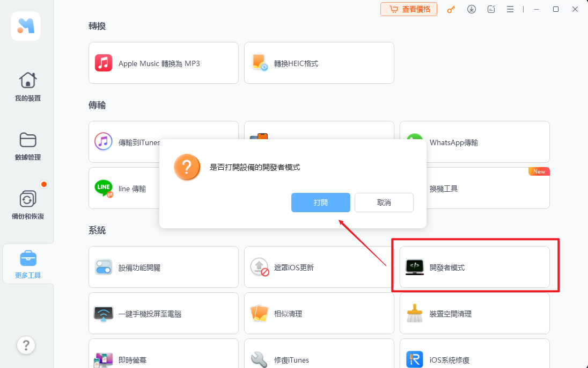This screenshot has height=368, width=588.
Task: Click the orange question mark dialog icon
Action: pos(187,167)
